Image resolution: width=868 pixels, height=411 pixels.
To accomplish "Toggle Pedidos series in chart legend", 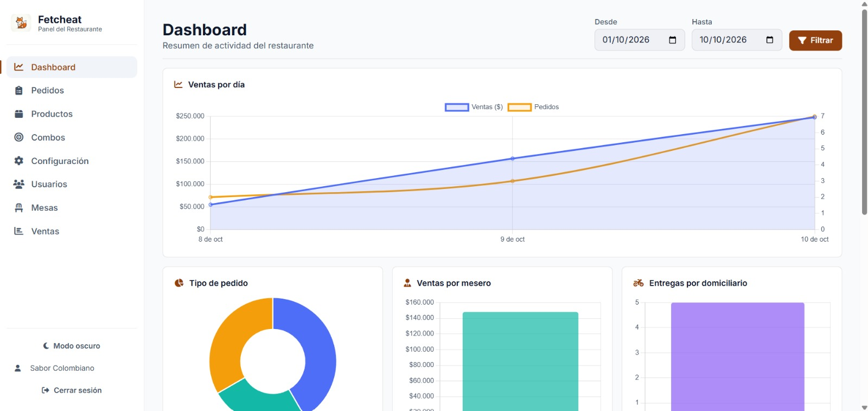I will point(533,107).
